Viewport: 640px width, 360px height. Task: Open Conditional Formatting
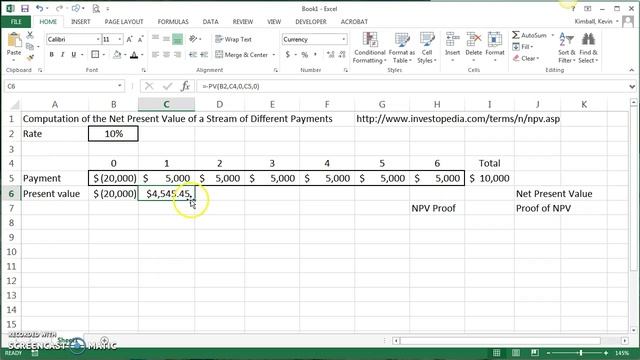coord(370,48)
